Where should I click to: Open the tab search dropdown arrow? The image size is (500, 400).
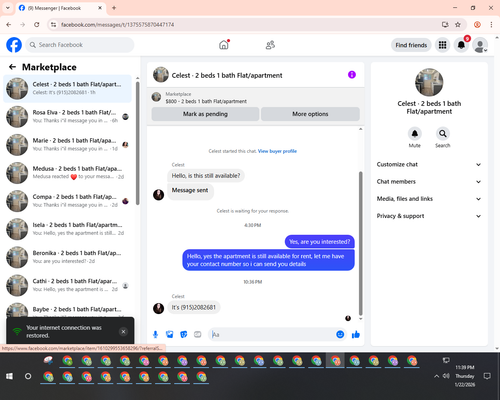click(8, 8)
